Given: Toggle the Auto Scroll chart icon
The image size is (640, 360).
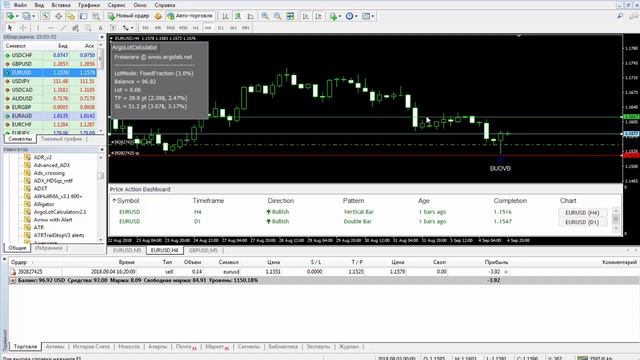Looking at the screenshot, I should pyautogui.click(x=306, y=16).
